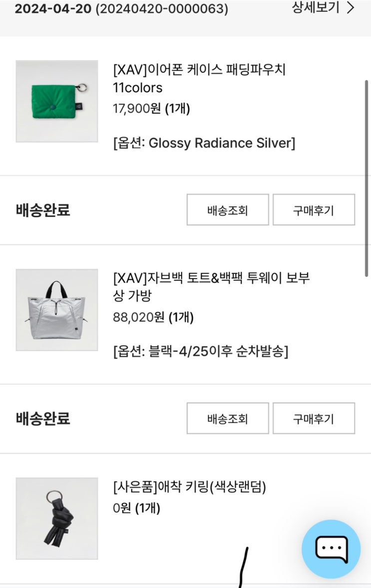Viewport: 371px width, 588px height.
Task: Open the 애착 키링 gift product title
Action: coord(189,486)
